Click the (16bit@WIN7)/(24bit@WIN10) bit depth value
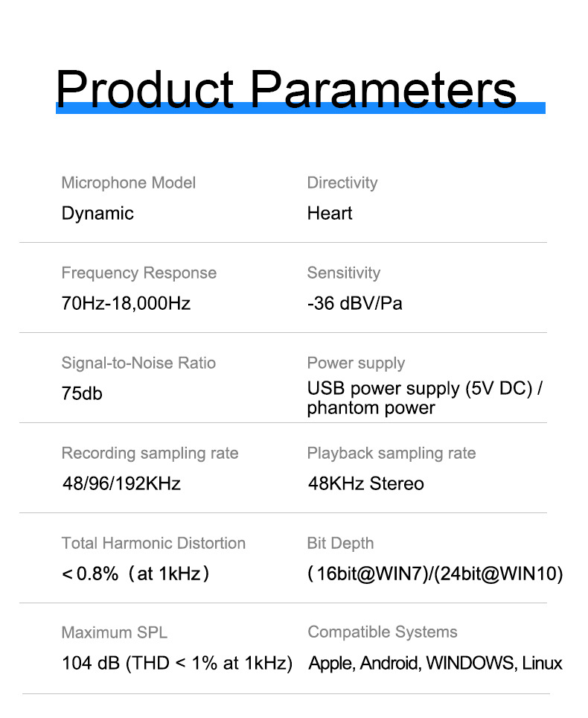 435,574
